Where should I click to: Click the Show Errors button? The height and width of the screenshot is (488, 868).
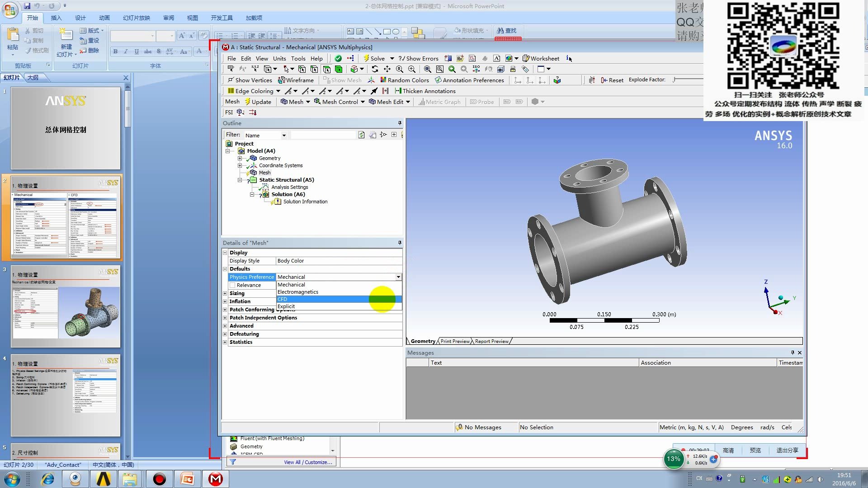418,58
